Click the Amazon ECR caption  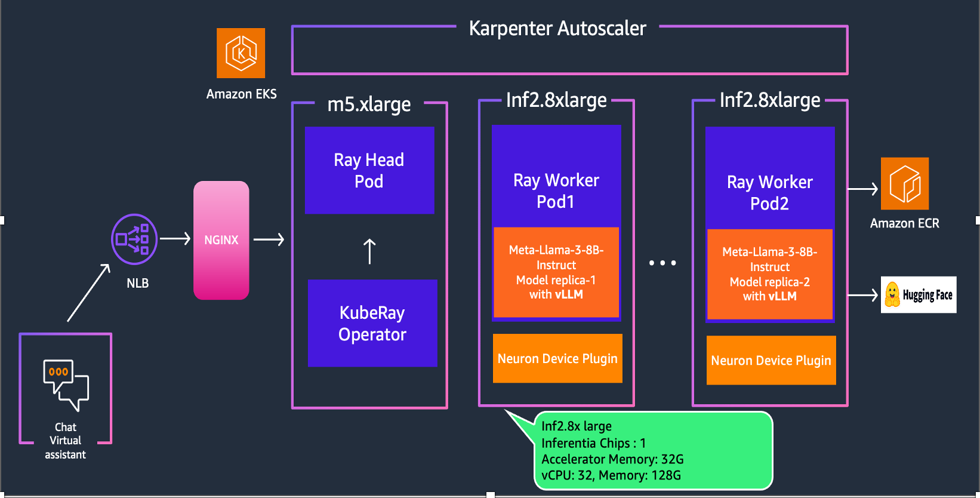point(905,223)
